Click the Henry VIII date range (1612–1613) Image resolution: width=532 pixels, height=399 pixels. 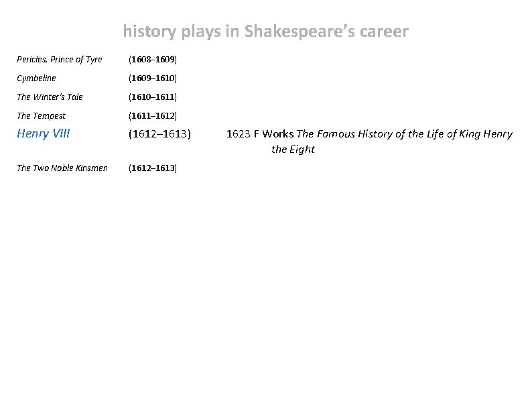tap(160, 134)
